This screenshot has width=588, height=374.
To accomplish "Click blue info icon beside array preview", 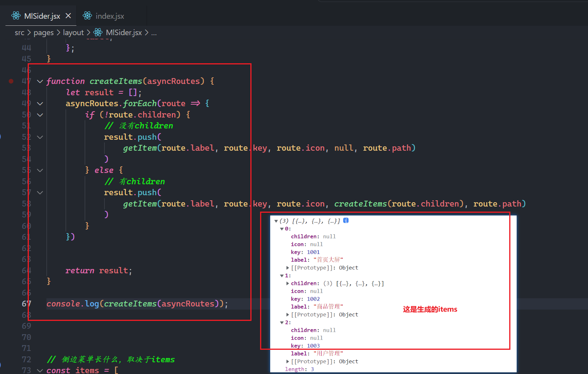I will [x=346, y=221].
